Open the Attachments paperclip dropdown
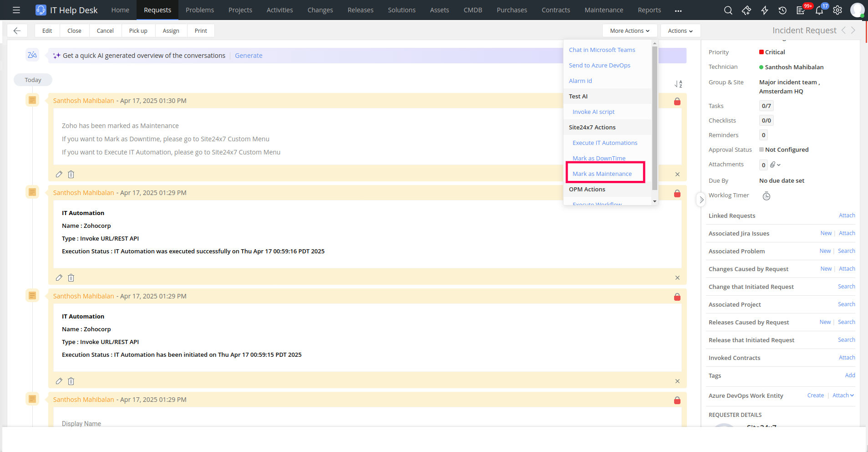 pyautogui.click(x=775, y=164)
